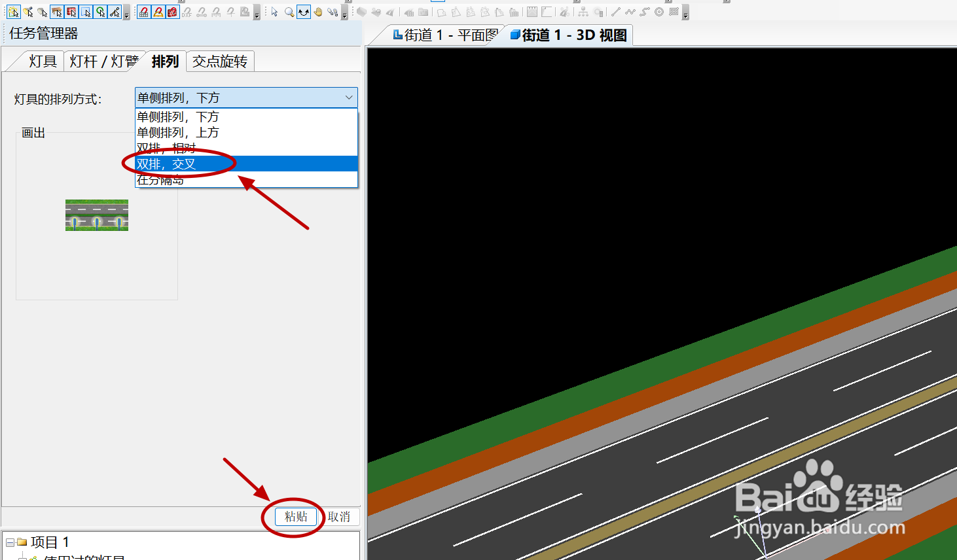Click the 画出 group label

click(33, 133)
